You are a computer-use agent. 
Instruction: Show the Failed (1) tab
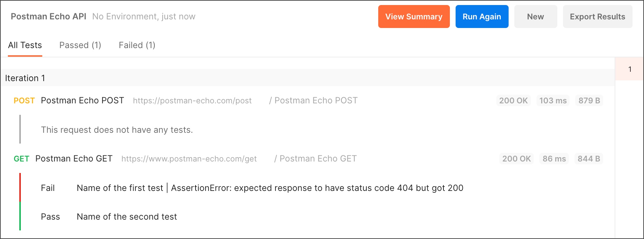click(x=137, y=45)
